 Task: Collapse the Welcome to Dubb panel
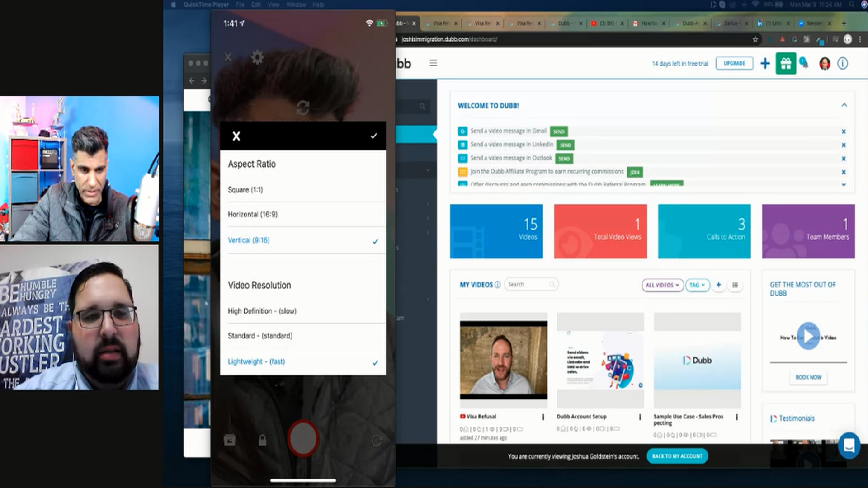click(x=844, y=105)
